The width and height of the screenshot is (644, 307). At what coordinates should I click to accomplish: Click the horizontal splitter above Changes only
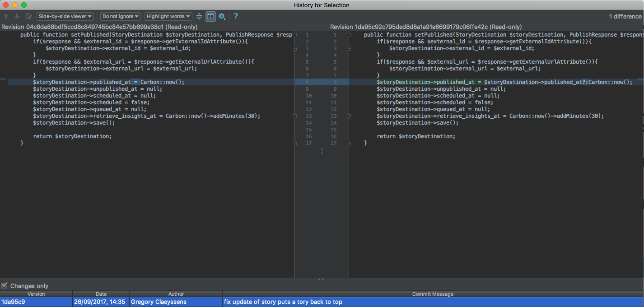(321, 279)
